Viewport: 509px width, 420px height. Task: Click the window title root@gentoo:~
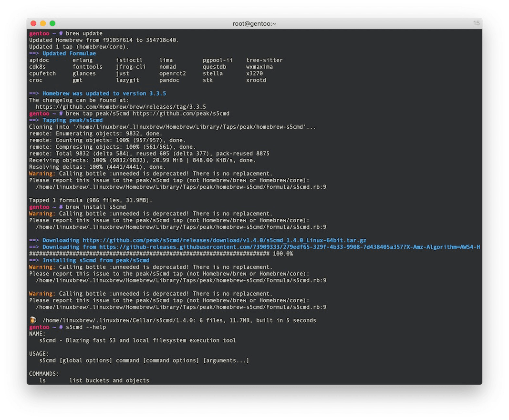click(x=254, y=24)
